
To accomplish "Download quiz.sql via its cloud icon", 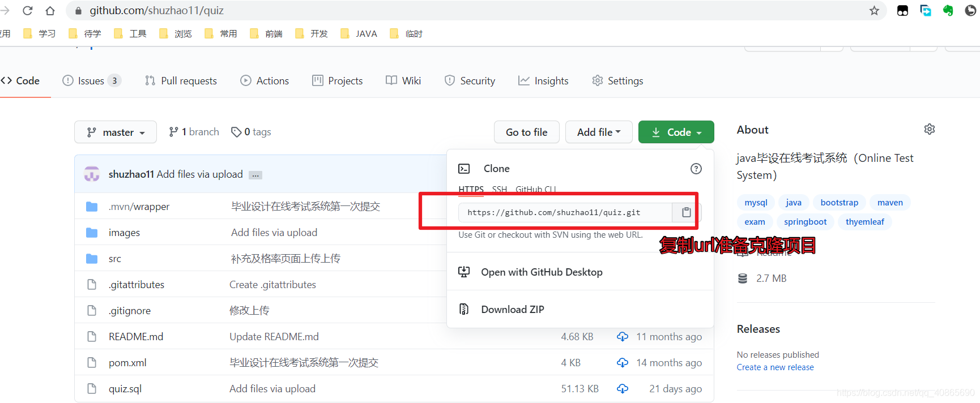I will coord(623,389).
